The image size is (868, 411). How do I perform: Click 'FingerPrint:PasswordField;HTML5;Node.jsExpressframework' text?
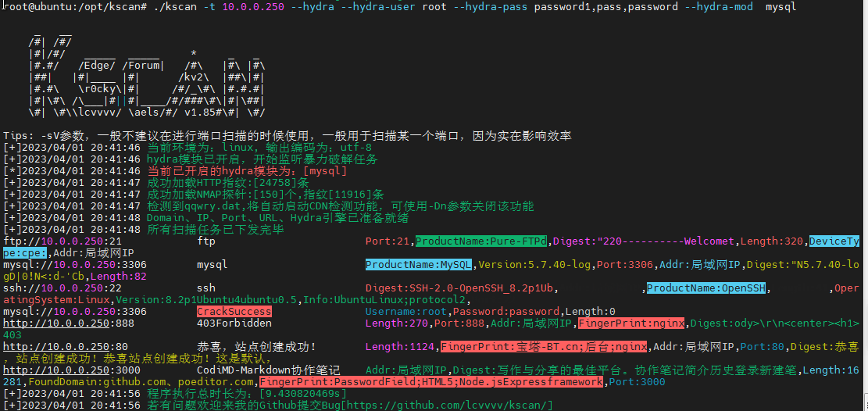tap(432, 382)
